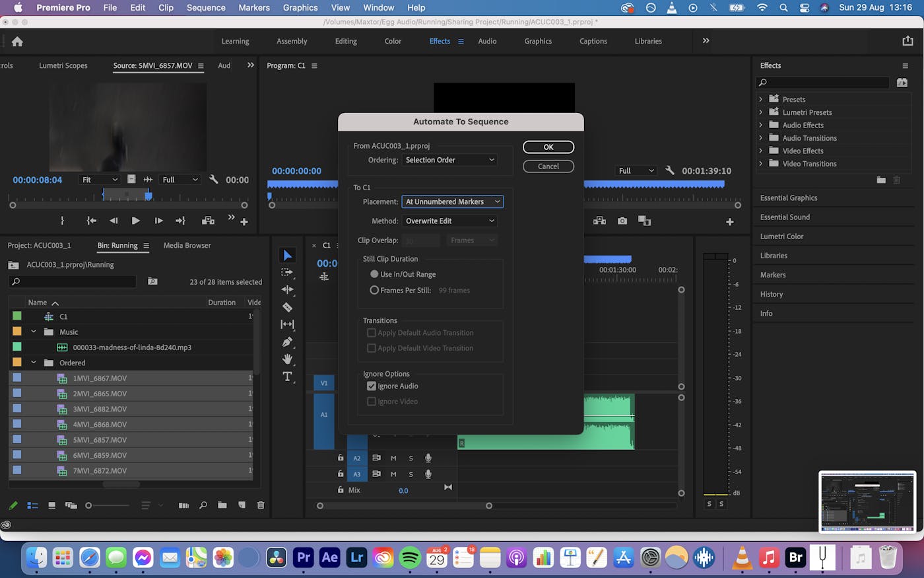Delete selected items with trash icon in Project panel
Screen dimensions: 924x578
(261, 505)
